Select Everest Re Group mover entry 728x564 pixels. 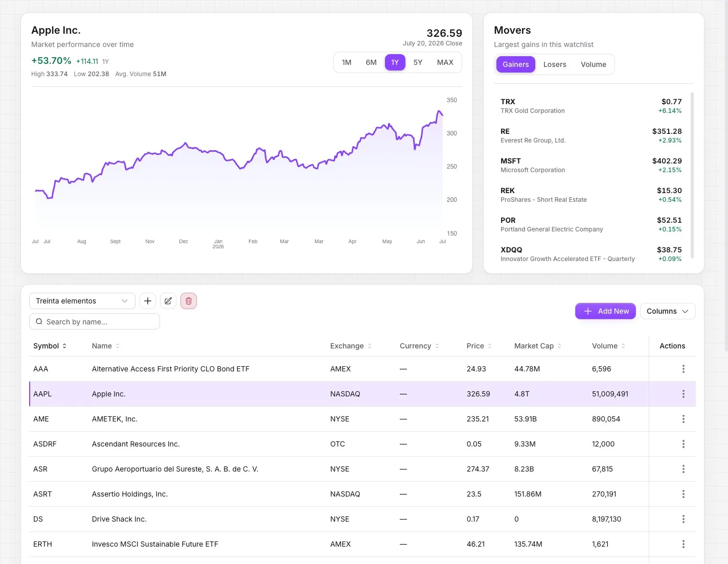(x=591, y=135)
